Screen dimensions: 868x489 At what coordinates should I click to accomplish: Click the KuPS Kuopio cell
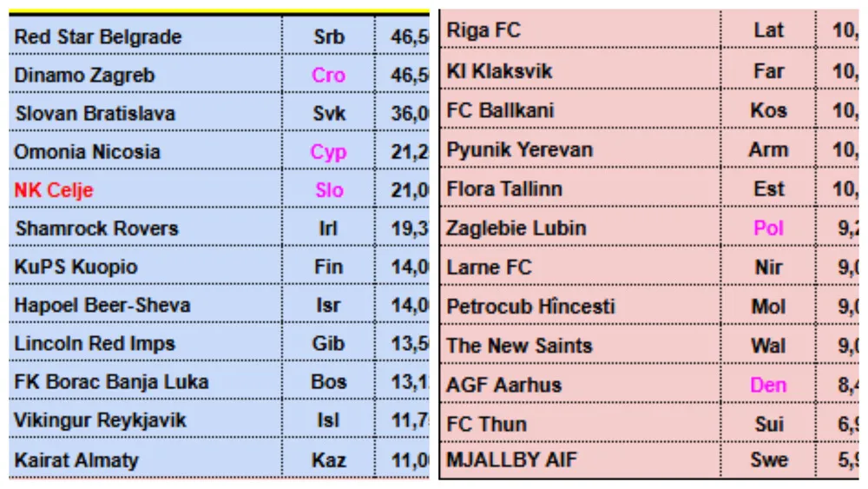click(x=76, y=267)
